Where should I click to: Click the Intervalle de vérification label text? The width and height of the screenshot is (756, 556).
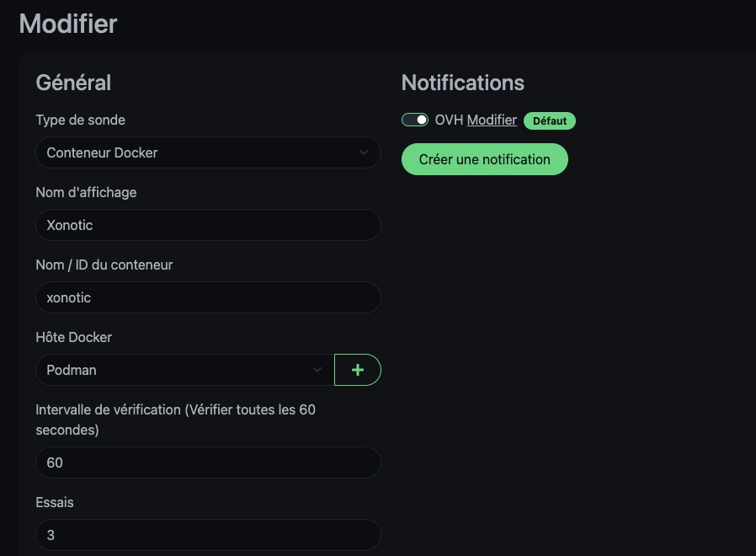click(175, 420)
